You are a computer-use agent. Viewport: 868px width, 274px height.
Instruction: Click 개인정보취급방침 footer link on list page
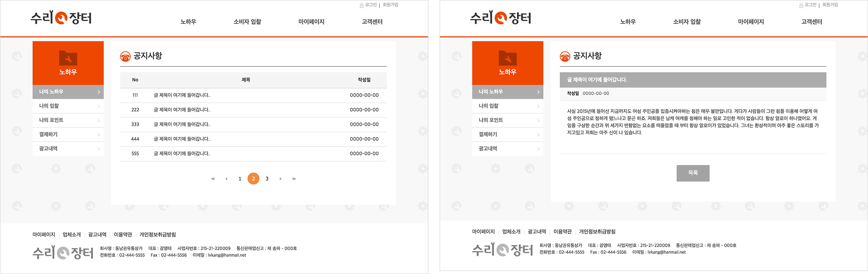[158, 235]
